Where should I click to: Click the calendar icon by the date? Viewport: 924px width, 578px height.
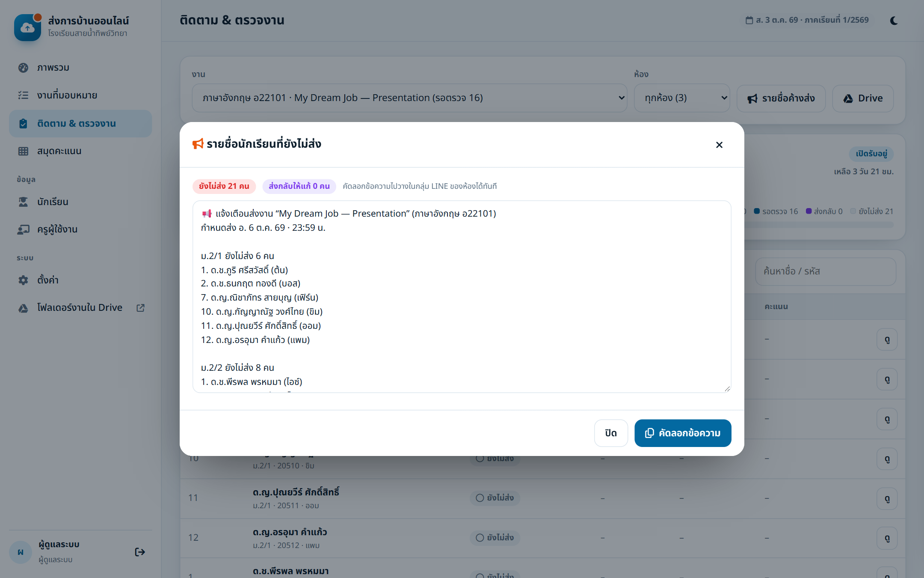pyautogui.click(x=749, y=20)
